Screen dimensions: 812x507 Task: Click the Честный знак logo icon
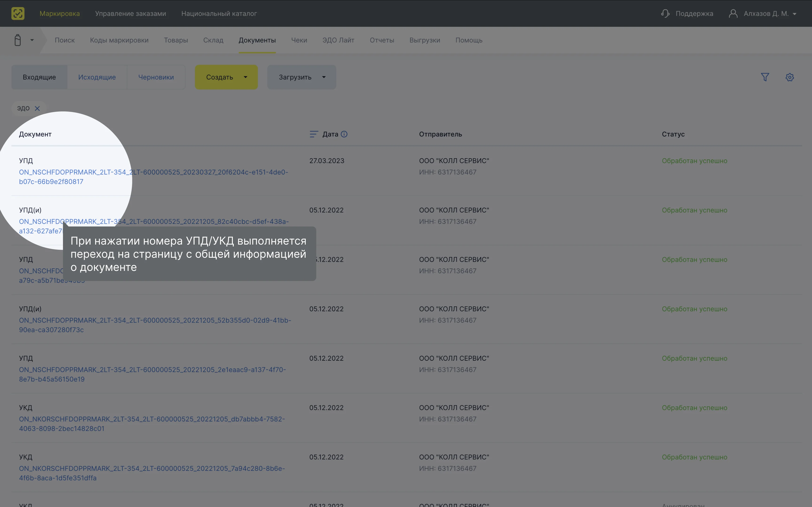click(x=18, y=13)
